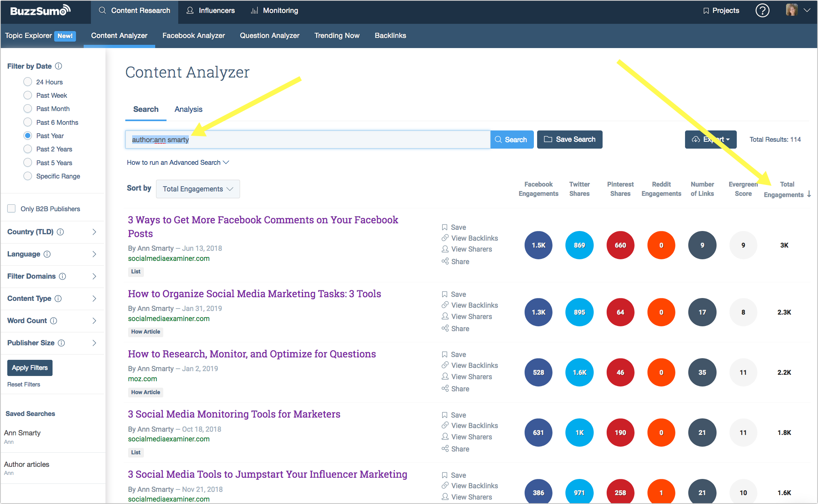Click Share for Social Media Monitoring Tools article
Viewport: 818px width, 504px height.
(x=455, y=449)
